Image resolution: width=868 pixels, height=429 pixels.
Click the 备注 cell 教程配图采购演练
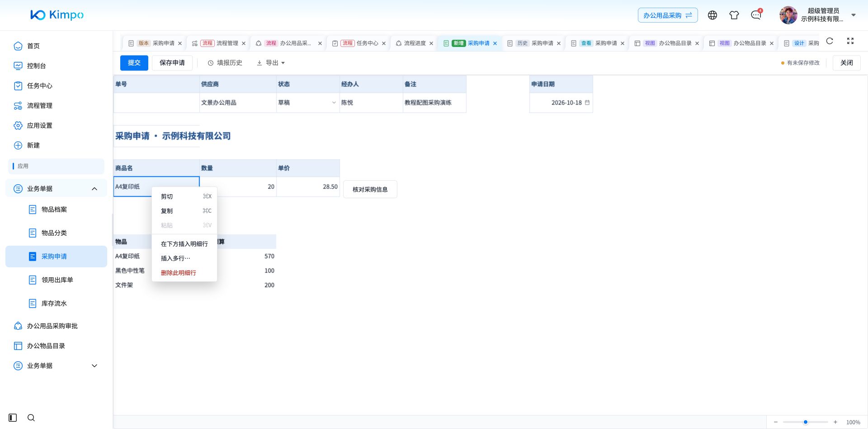[x=434, y=103]
